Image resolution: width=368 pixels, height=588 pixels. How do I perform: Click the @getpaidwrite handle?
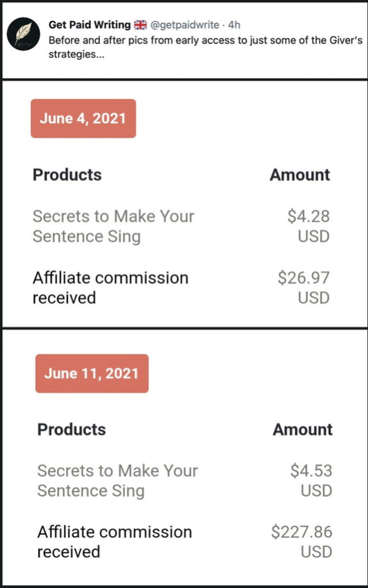point(185,25)
